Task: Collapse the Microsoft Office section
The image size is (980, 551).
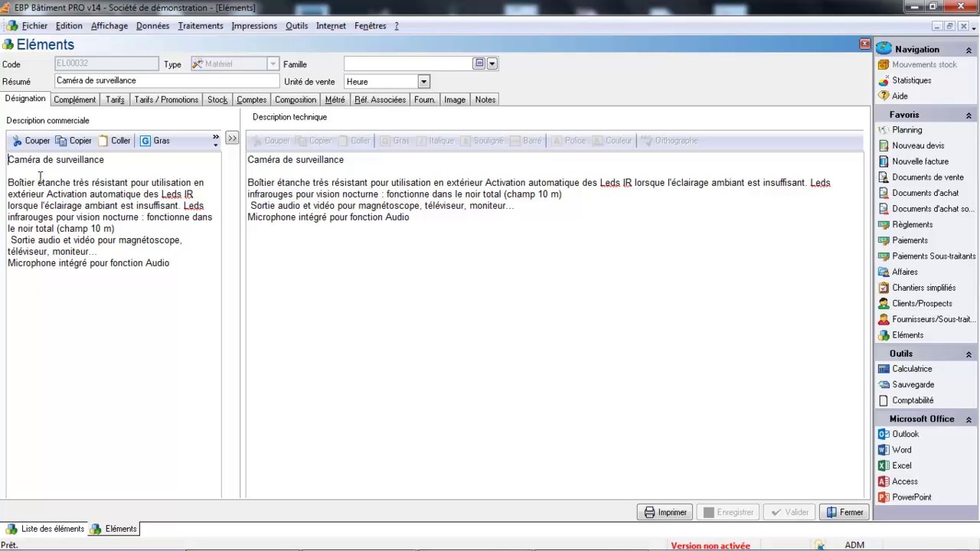Action: point(969,419)
